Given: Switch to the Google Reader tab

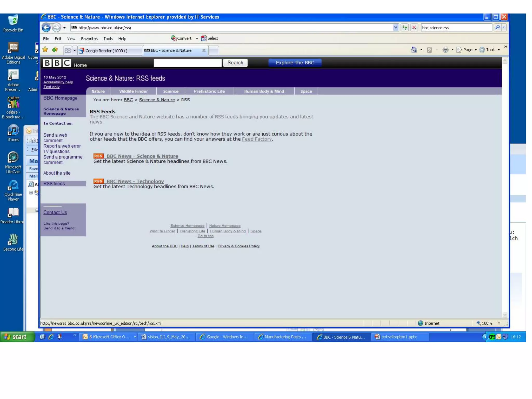Looking at the screenshot, I should (x=107, y=51).
